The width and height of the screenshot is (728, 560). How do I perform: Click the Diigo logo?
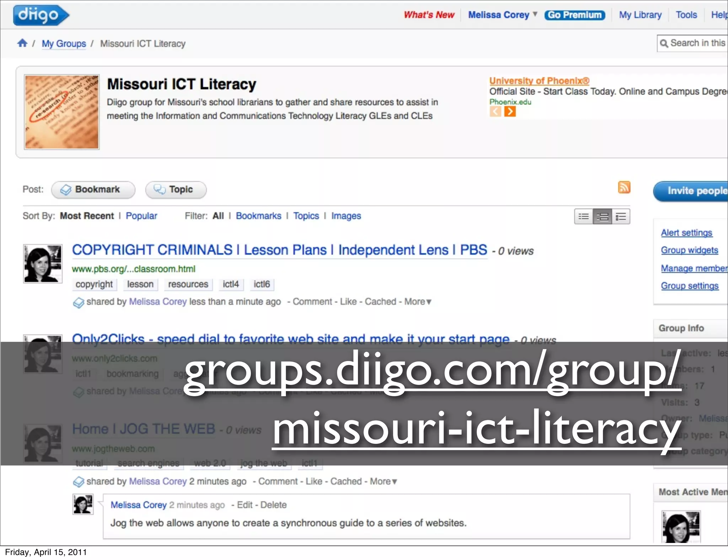point(41,15)
